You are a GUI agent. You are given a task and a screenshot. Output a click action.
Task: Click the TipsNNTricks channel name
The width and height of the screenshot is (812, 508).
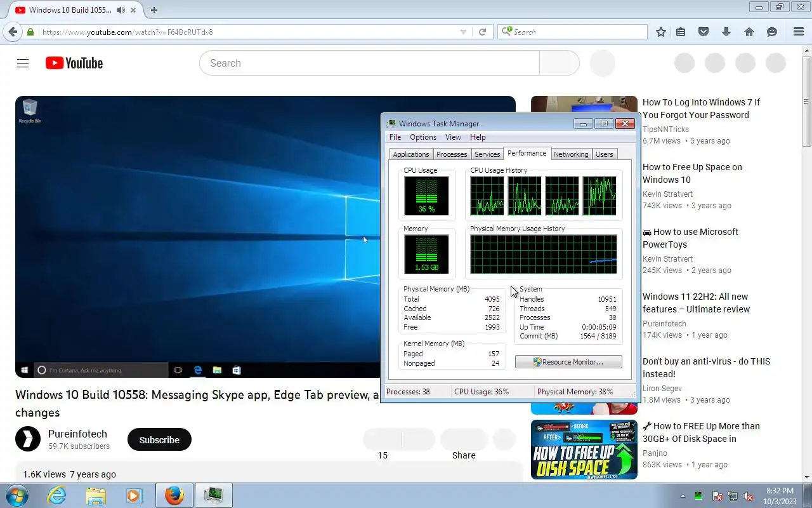coord(665,130)
